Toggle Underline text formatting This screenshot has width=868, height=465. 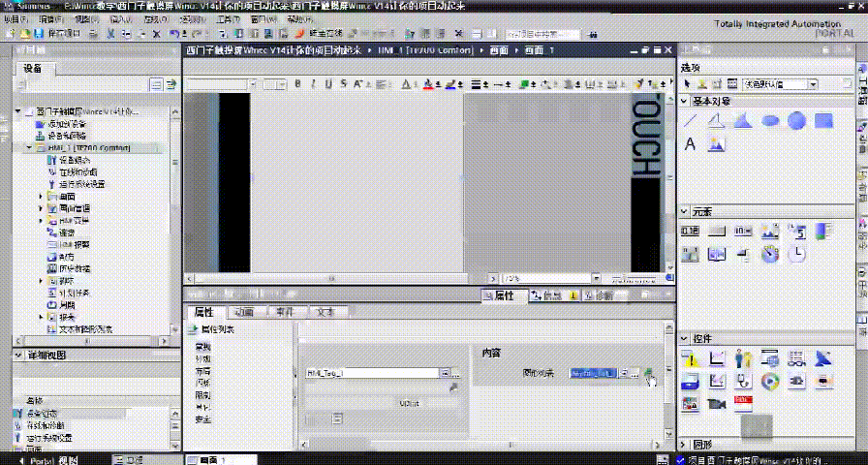pyautogui.click(x=328, y=84)
